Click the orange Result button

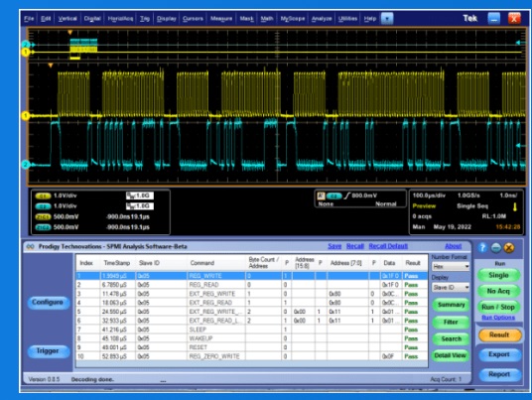pos(499,334)
